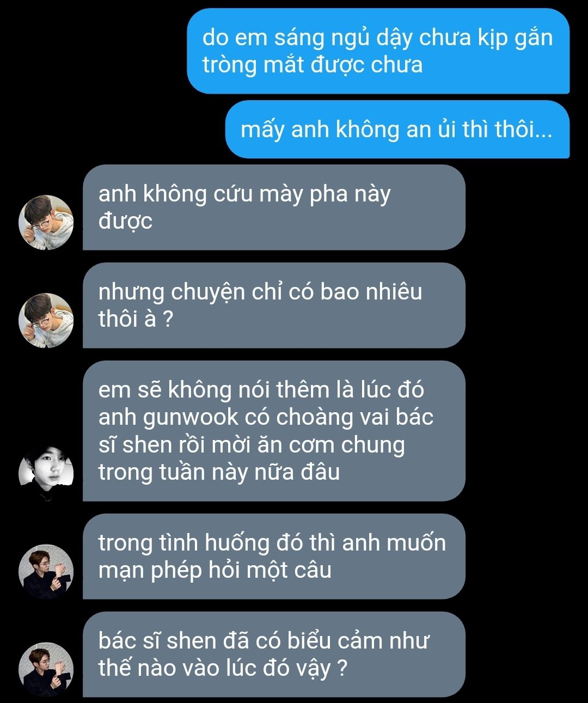
Task: Select the "anh không cứu mày pha này được" bubble
Action: 274,207
